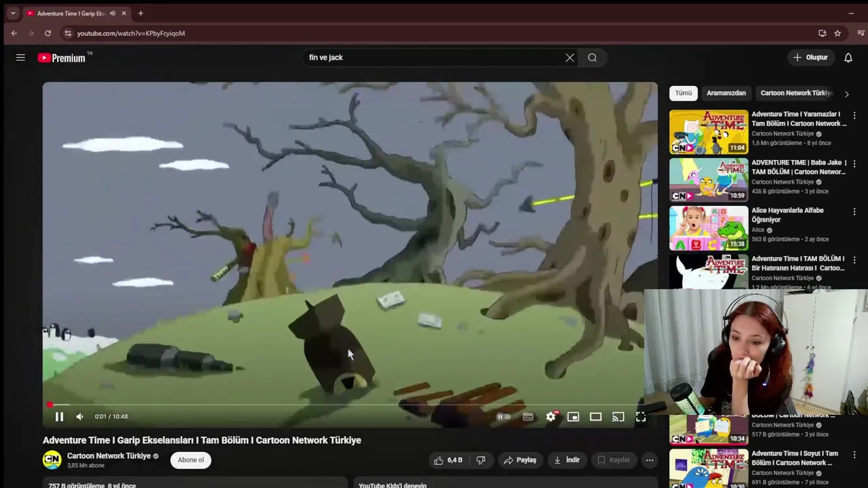The width and height of the screenshot is (868, 488).
Task: Open options for Bir Hatıranın Hatırası
Action: tap(854, 260)
